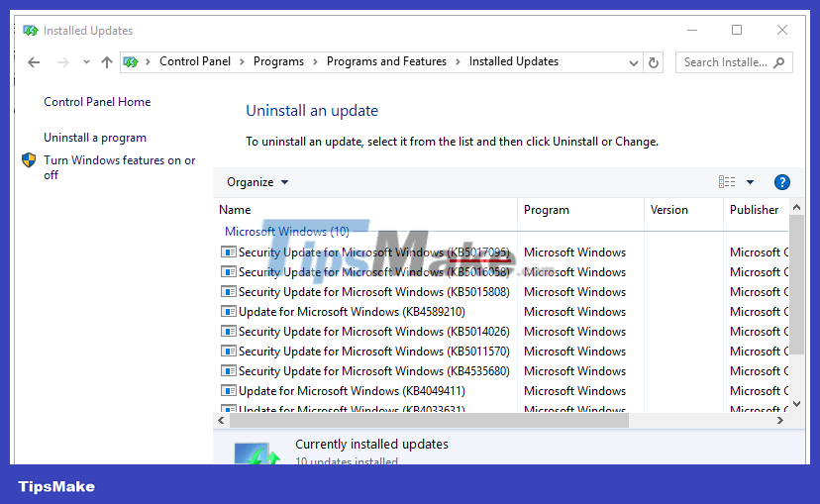Click the horizontal scrollbar left arrow
Screen dimensions: 820x504
221,421
